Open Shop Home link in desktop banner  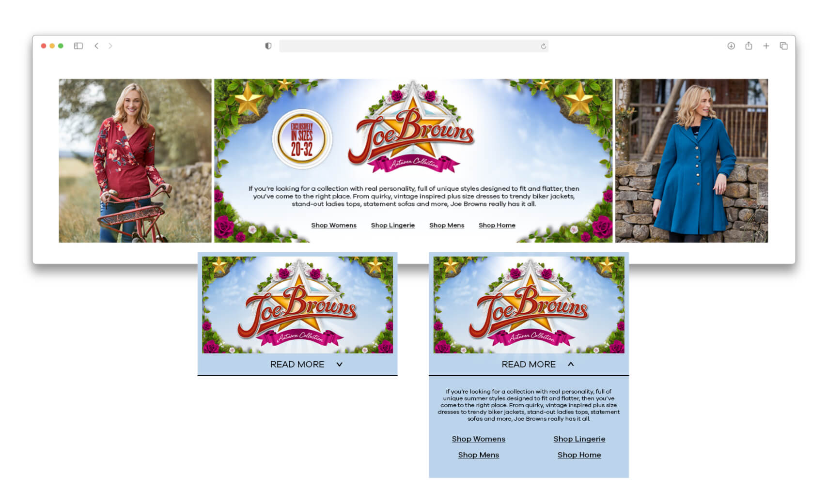tap(497, 225)
